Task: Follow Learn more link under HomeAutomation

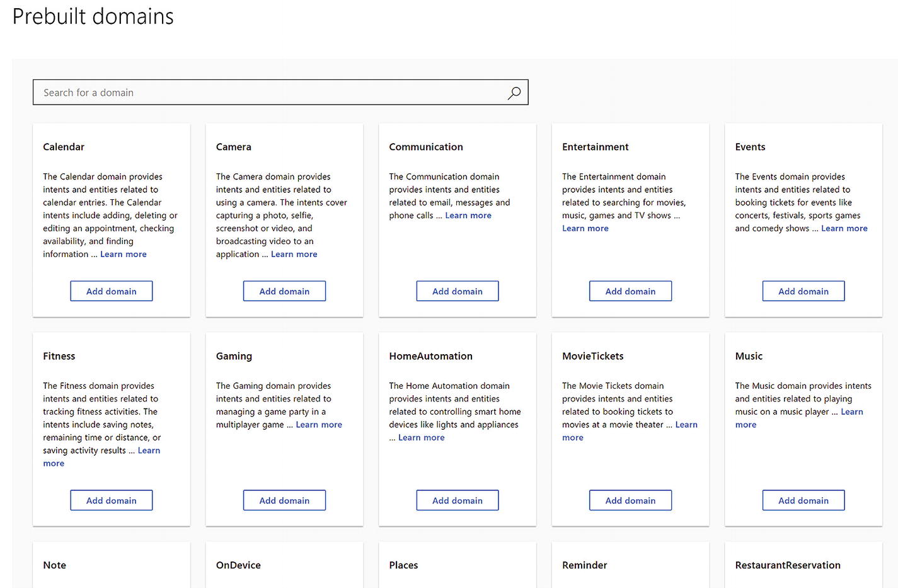Action: (422, 437)
